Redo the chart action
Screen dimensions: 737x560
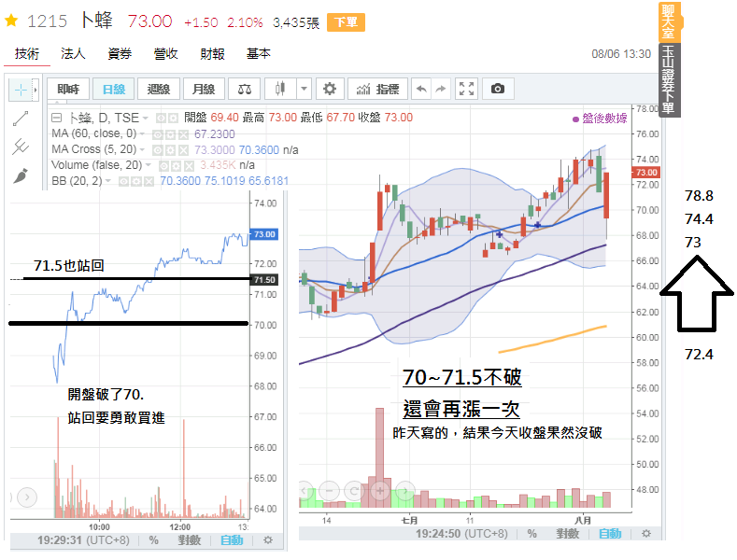440,89
